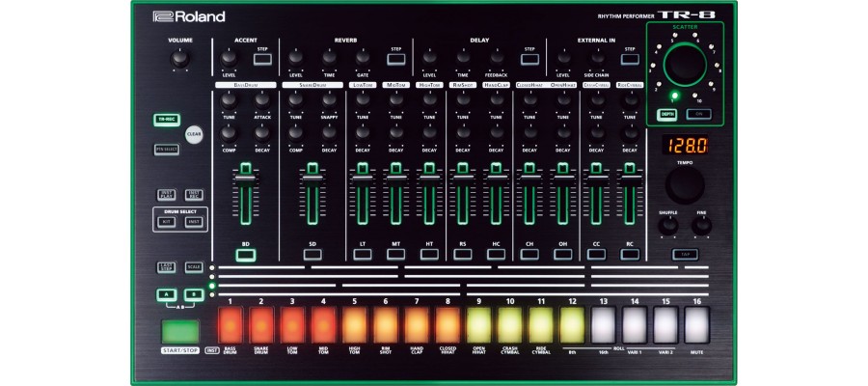
Task: Adjust the REVERB GATE knob
Action: (x=363, y=58)
